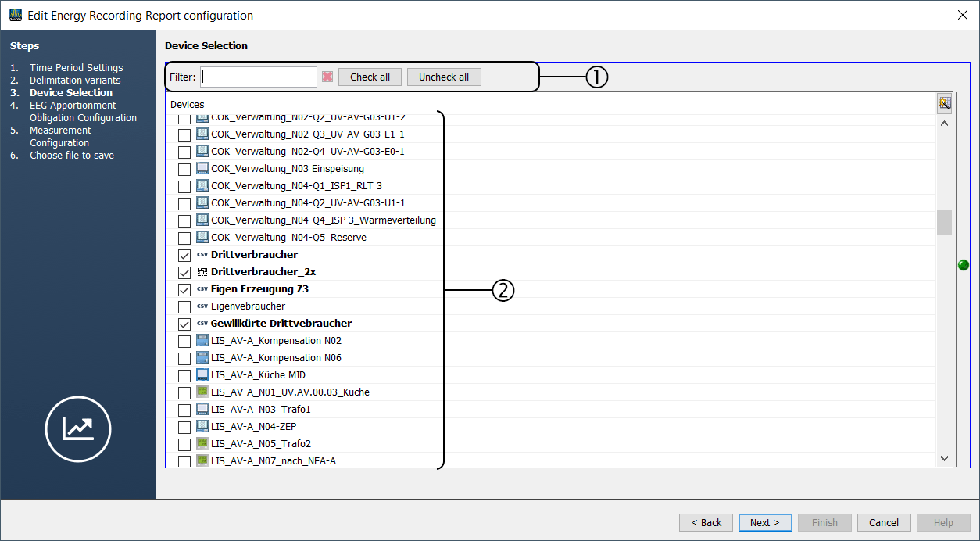Viewport: 980px width, 541px height.
Task: Enable the Eigenvebraucher checkbox
Action: pos(184,306)
